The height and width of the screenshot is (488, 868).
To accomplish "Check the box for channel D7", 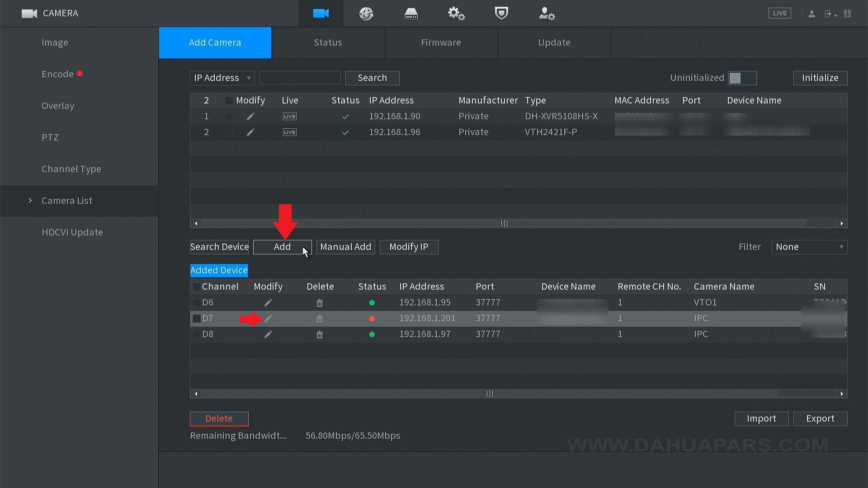I will point(197,319).
